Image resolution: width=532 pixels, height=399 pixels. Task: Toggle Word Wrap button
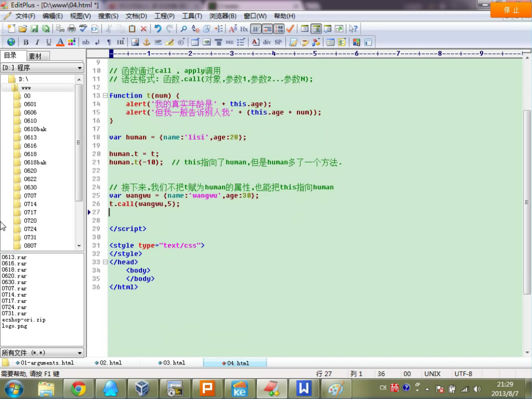coord(256,29)
